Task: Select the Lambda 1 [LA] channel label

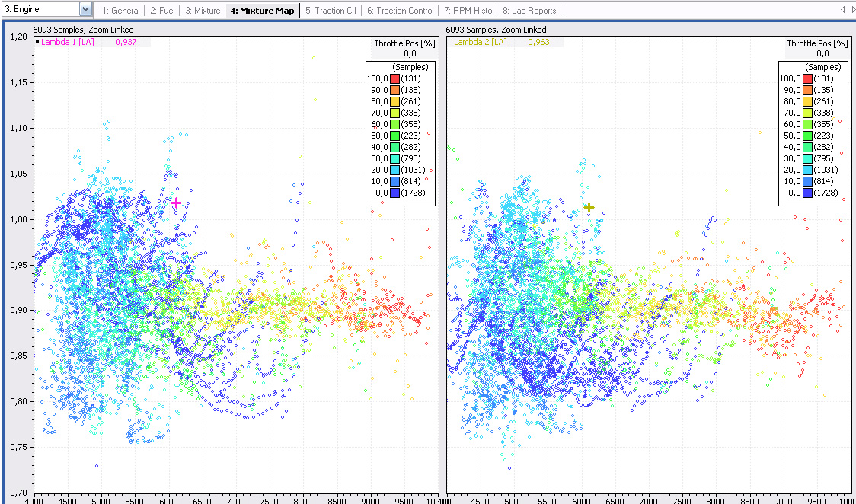Action: tap(67, 43)
